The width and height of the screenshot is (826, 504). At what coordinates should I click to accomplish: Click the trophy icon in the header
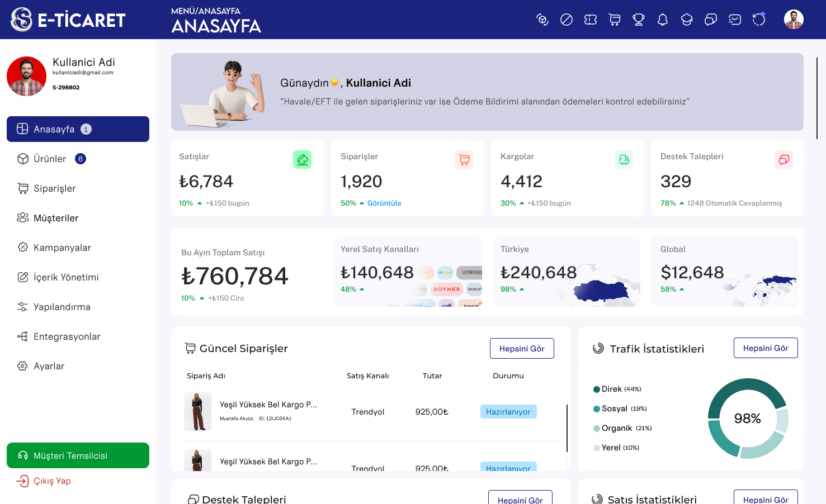(639, 20)
